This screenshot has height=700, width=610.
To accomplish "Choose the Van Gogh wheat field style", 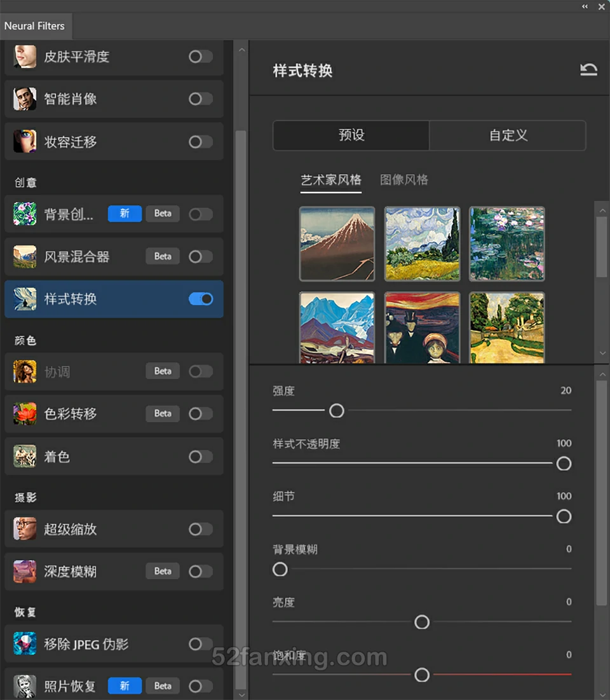I will (x=422, y=244).
